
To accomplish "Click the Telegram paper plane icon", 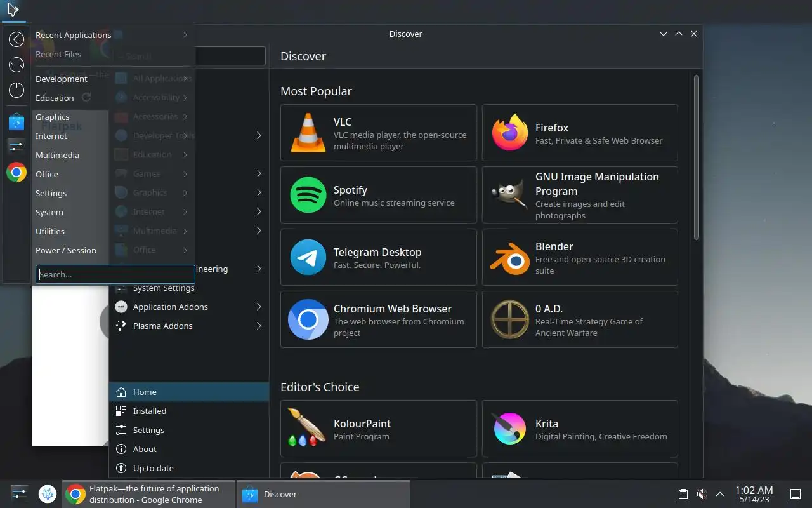I will (x=308, y=257).
